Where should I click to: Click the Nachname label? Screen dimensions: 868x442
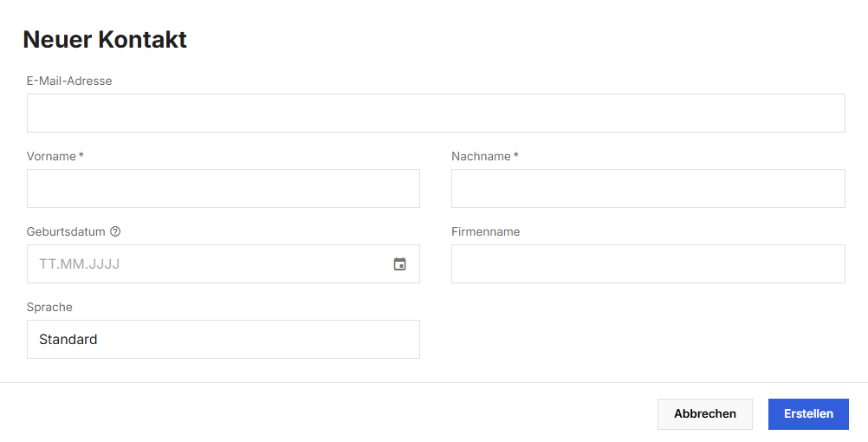click(x=481, y=156)
